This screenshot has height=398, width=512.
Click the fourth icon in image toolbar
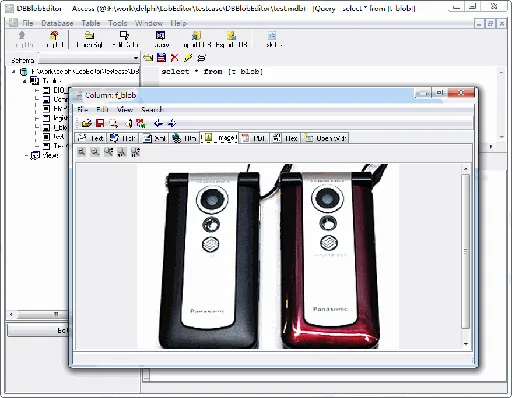coord(122,152)
